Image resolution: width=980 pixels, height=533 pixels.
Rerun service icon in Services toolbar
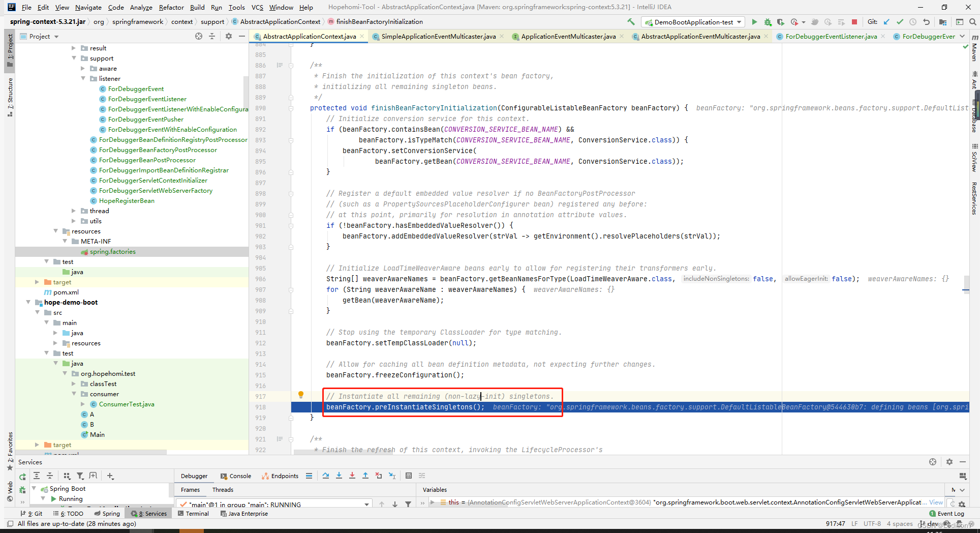[22, 477]
